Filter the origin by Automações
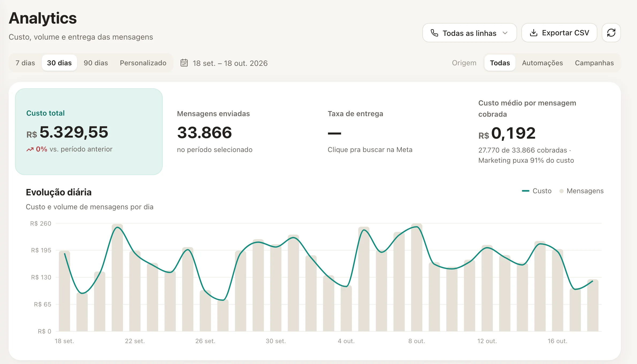The height and width of the screenshot is (364, 637). (x=542, y=63)
